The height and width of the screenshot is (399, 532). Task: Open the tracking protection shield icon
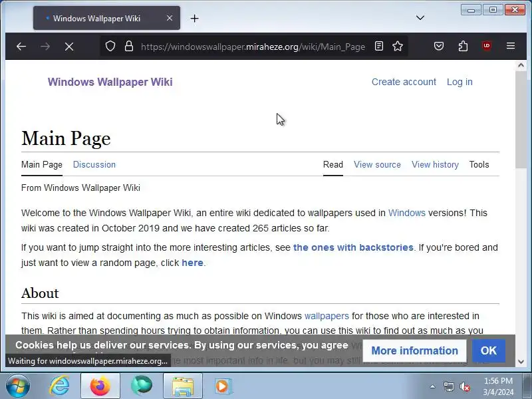[x=110, y=46]
